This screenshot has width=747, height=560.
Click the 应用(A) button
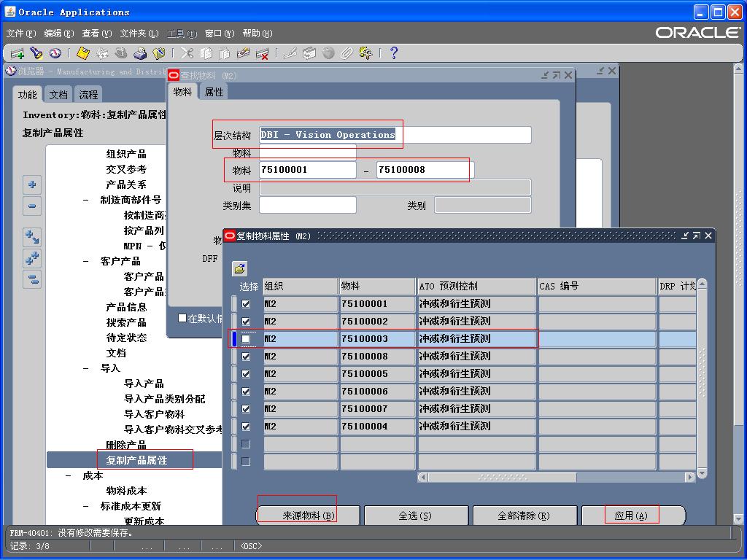tap(632, 516)
